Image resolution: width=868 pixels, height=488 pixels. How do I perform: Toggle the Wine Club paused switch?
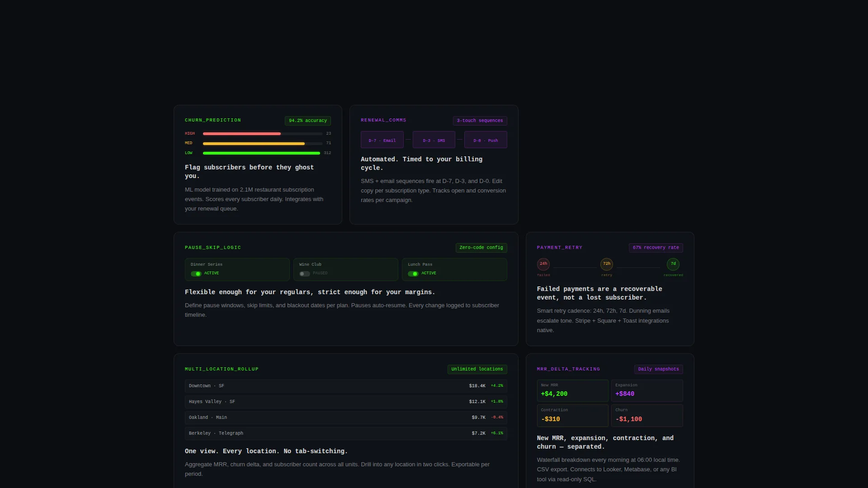(x=304, y=274)
